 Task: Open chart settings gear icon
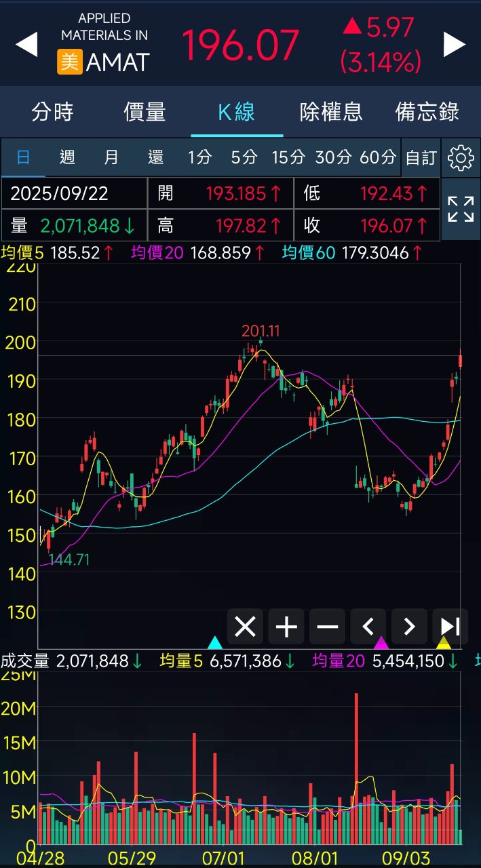click(461, 158)
